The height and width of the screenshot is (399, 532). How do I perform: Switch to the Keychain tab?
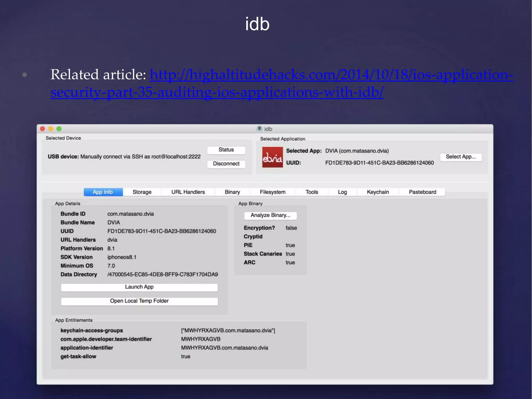[378, 192]
